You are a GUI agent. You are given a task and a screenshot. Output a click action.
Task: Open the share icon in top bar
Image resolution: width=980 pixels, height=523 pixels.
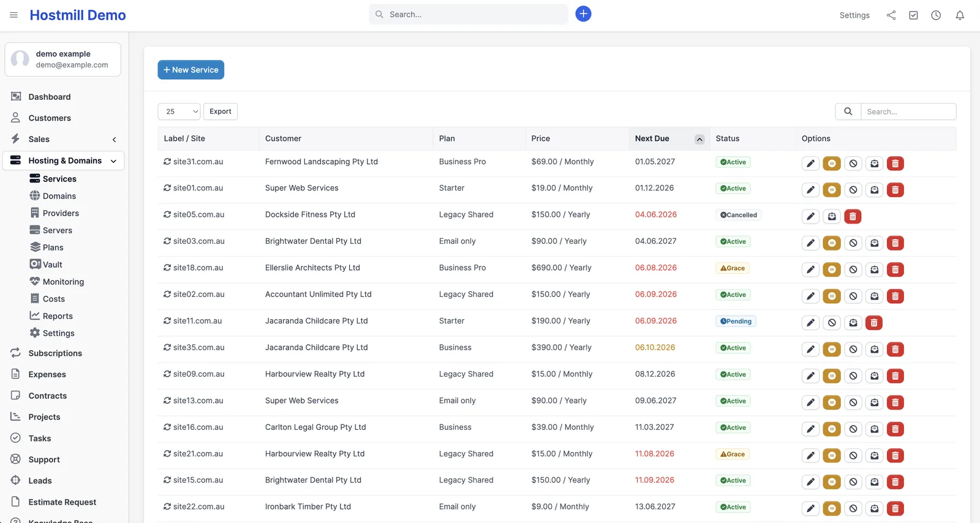891,15
